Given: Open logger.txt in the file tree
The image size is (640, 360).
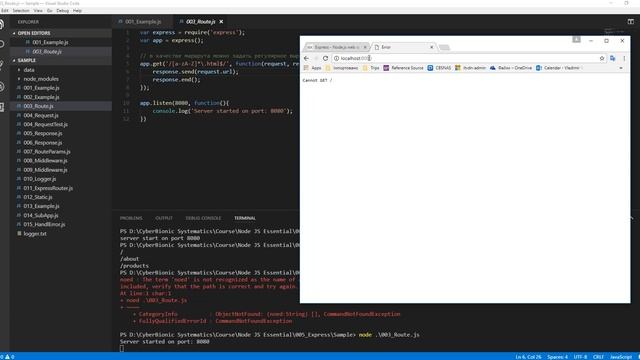Looking at the screenshot, I should [35, 234].
